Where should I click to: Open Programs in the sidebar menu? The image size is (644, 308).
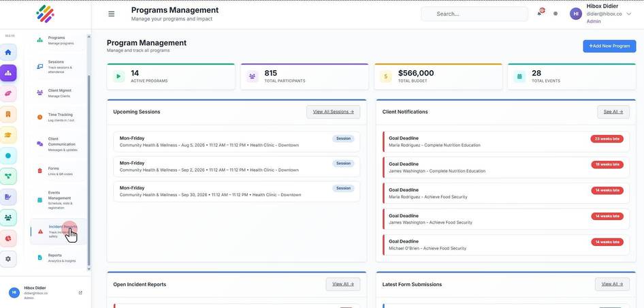[59, 40]
